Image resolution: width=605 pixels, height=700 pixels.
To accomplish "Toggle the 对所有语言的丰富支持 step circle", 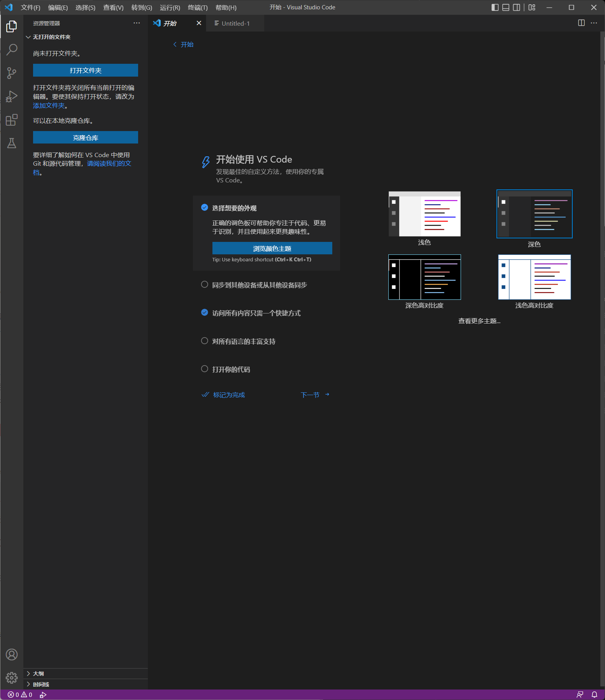I will 204,341.
